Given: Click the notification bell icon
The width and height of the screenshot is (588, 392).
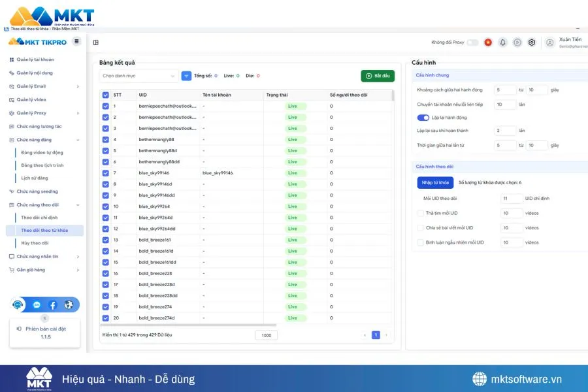Looking at the screenshot, I should pos(502,42).
